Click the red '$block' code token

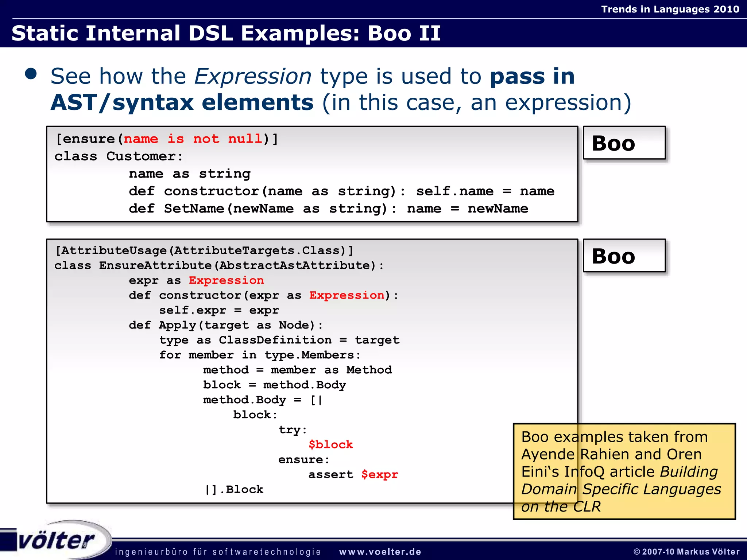[330, 444]
